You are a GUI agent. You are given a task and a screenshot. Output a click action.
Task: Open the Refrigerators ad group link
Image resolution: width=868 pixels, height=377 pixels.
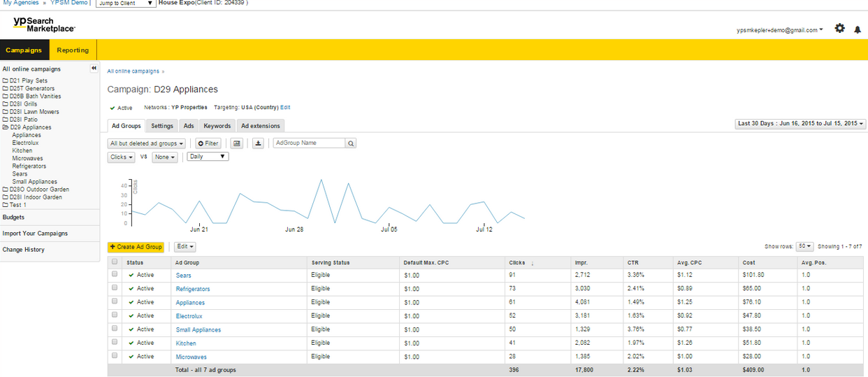pyautogui.click(x=193, y=289)
